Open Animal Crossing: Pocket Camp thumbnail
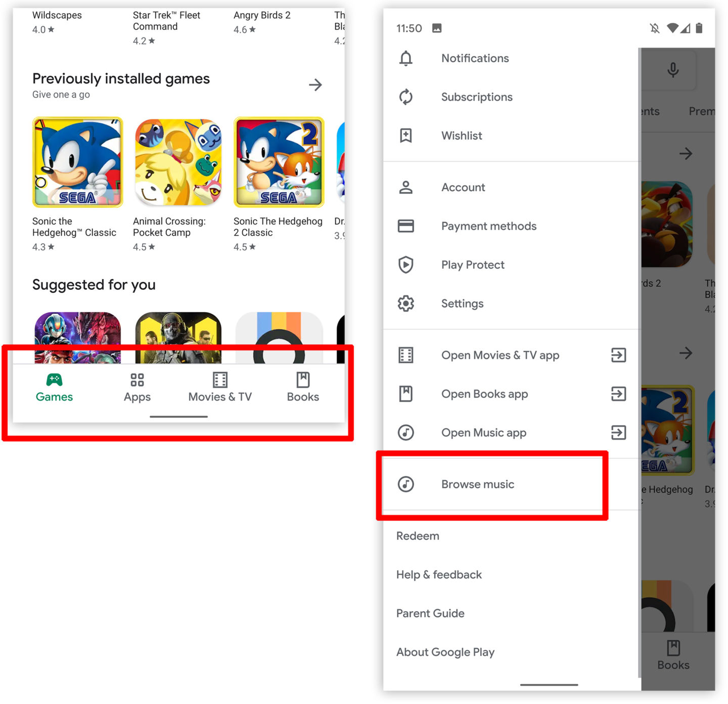The height and width of the screenshot is (704, 728). pos(178,162)
